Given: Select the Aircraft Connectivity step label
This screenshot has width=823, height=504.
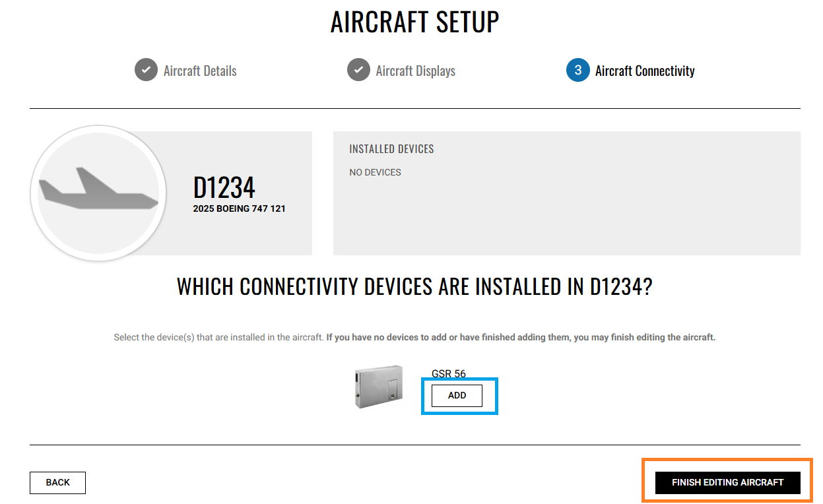Looking at the screenshot, I should 645,71.
